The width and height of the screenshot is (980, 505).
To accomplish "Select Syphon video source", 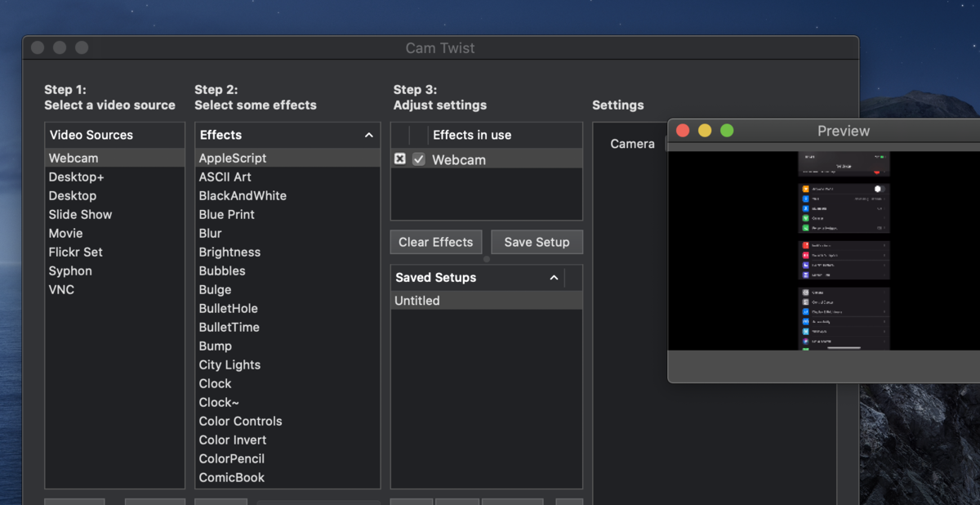I will tap(115, 270).
